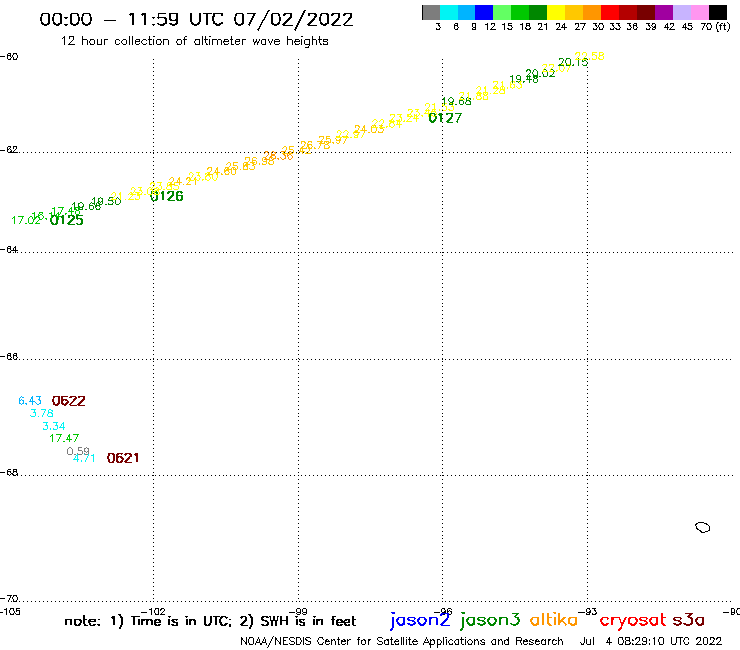The width and height of the screenshot is (740, 650).
Task: Click the timestamp Jul 4 08:29:10 UTC 2022
Action: (651, 642)
